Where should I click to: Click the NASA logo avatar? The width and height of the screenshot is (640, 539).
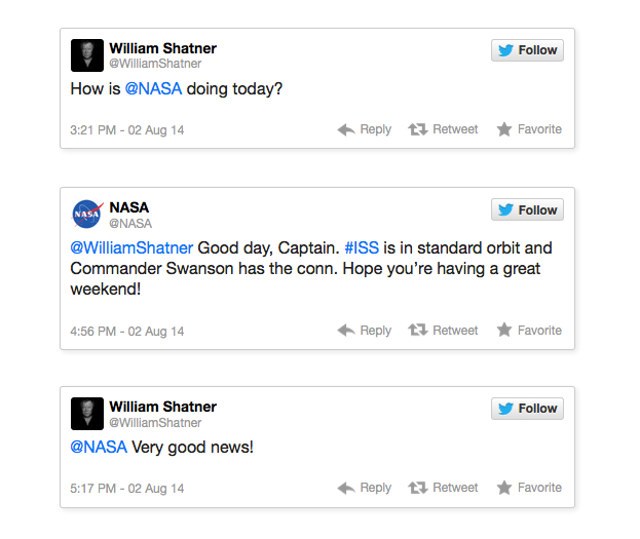(87, 215)
